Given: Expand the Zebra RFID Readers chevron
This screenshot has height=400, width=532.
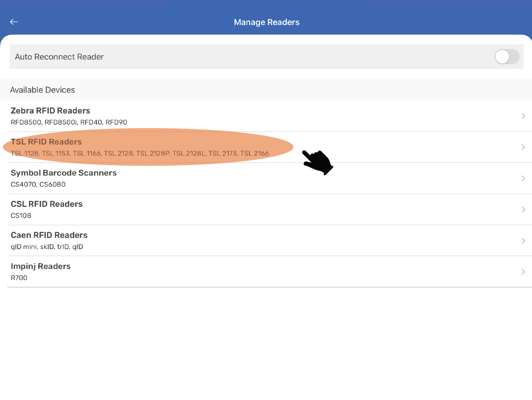Looking at the screenshot, I should coord(523,116).
